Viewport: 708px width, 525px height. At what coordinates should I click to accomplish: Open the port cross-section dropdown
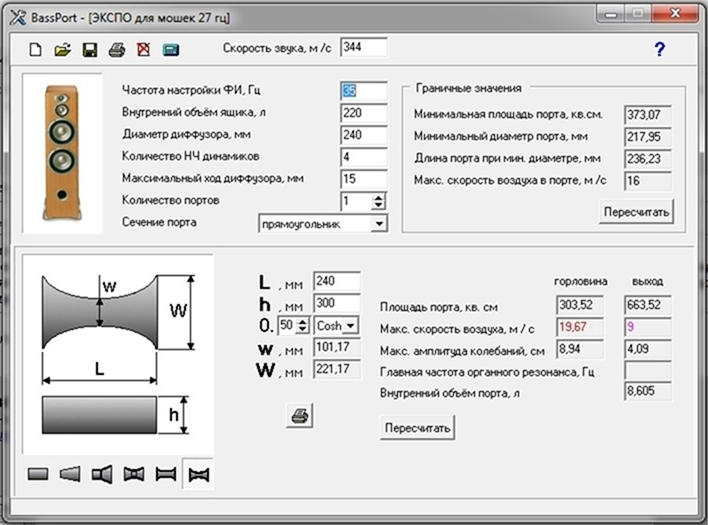[379, 223]
